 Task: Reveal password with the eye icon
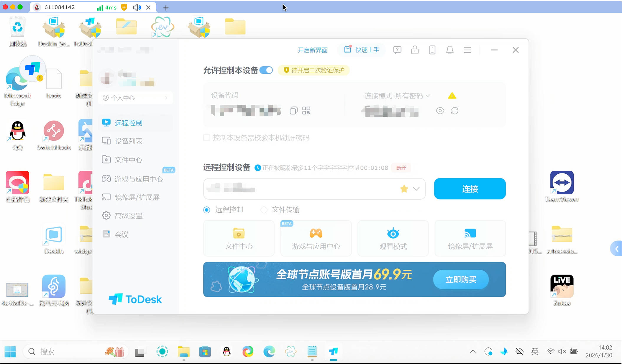[x=440, y=111]
